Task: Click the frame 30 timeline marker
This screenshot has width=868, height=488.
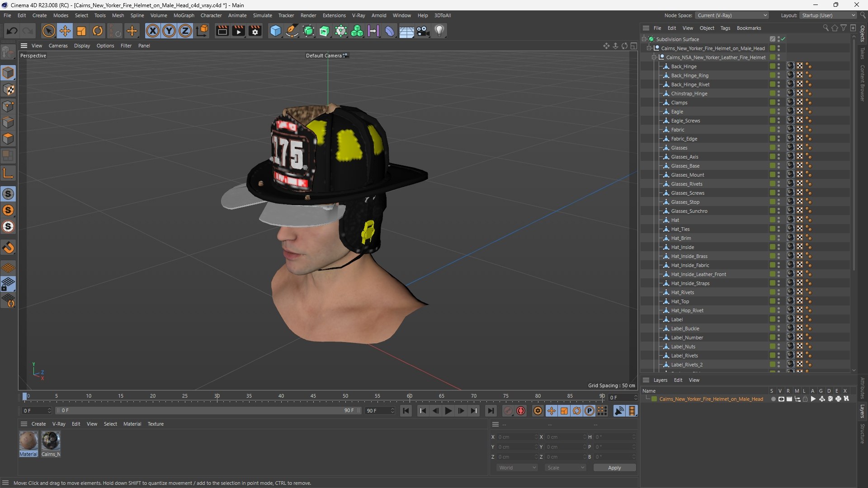Action: [x=217, y=396]
